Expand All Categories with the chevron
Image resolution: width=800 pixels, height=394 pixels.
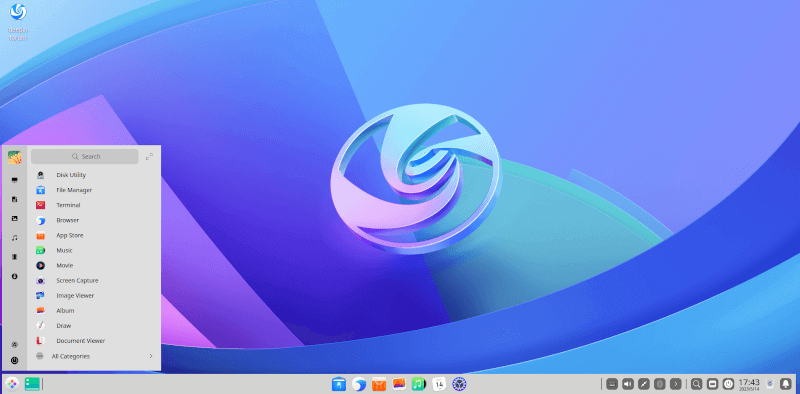coord(151,356)
